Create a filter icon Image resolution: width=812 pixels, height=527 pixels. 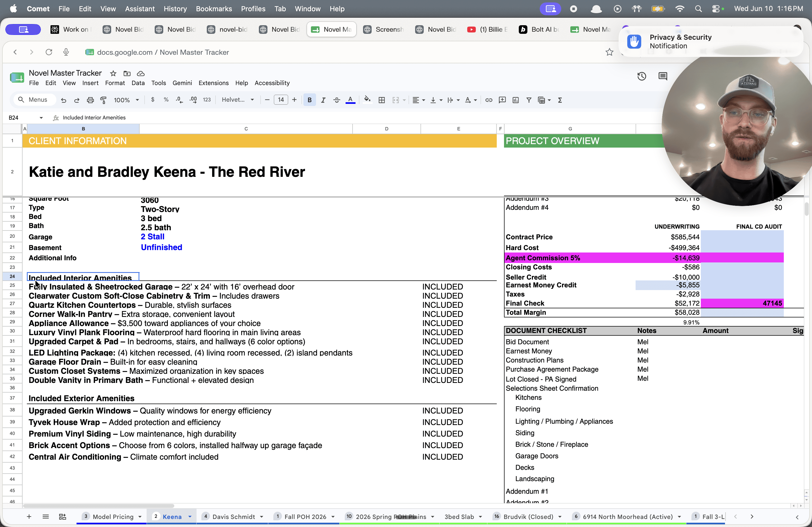coord(529,100)
